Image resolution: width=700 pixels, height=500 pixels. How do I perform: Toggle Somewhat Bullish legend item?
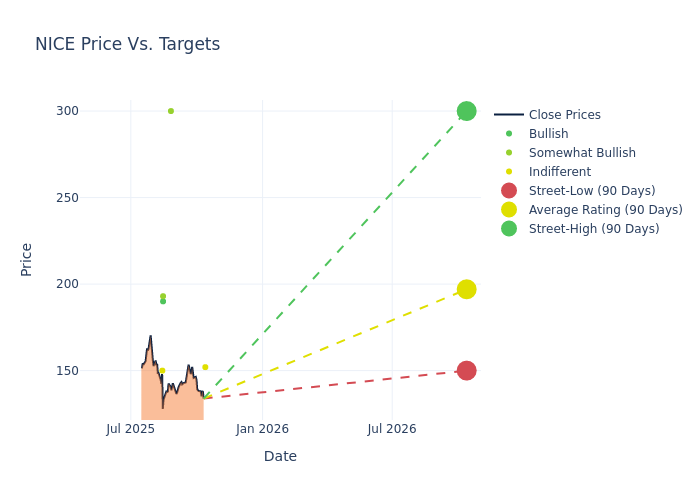click(582, 153)
